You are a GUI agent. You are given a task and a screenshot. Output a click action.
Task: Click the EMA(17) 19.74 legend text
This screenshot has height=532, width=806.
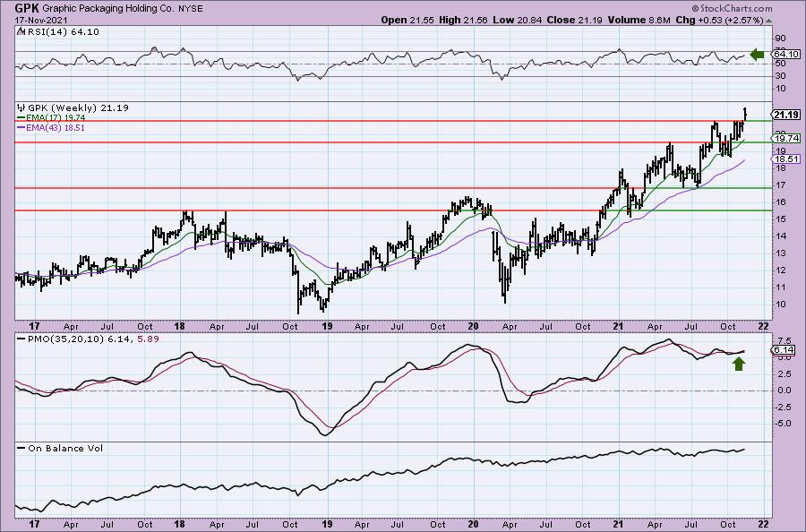click(x=56, y=117)
